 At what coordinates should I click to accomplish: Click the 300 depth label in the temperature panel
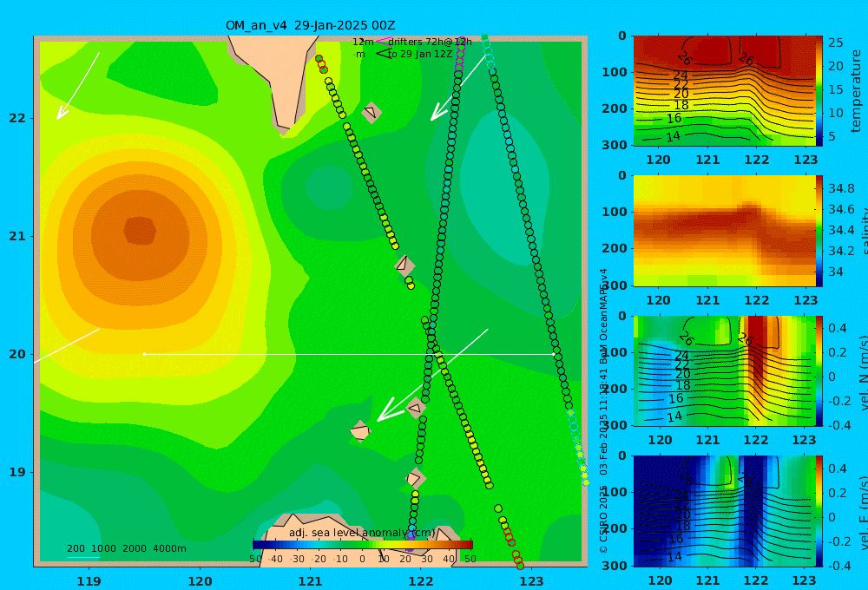point(614,145)
